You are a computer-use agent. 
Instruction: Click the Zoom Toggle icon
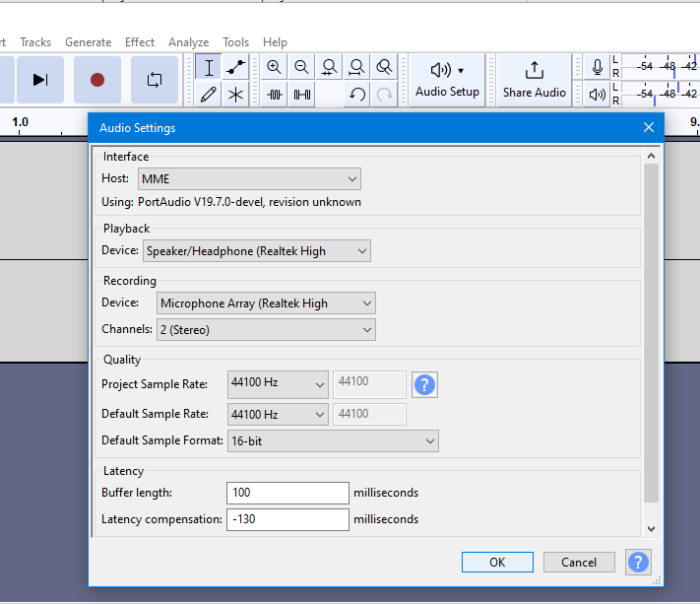[x=384, y=67]
